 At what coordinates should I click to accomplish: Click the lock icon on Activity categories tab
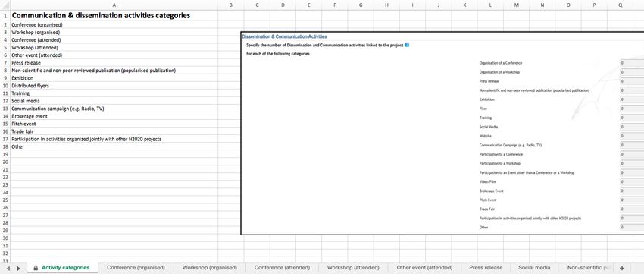[x=36, y=268]
